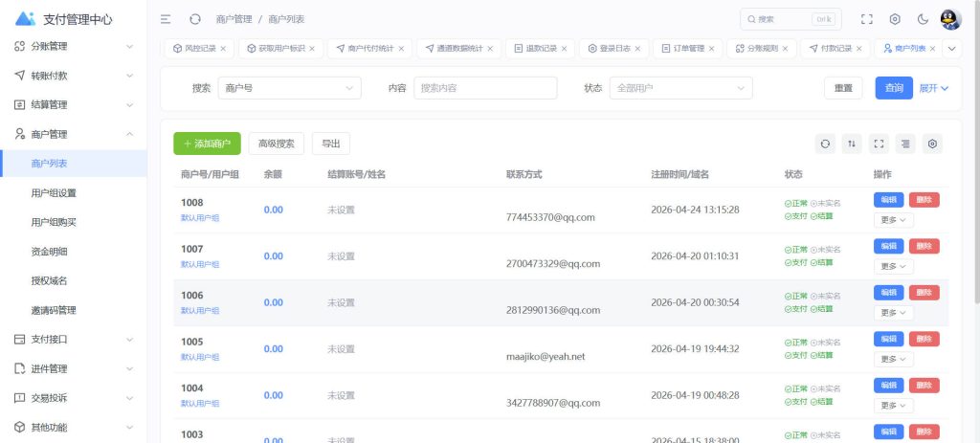The height and width of the screenshot is (443, 980).
Task: Open 授权域名 in the sidebar
Action: (73, 280)
